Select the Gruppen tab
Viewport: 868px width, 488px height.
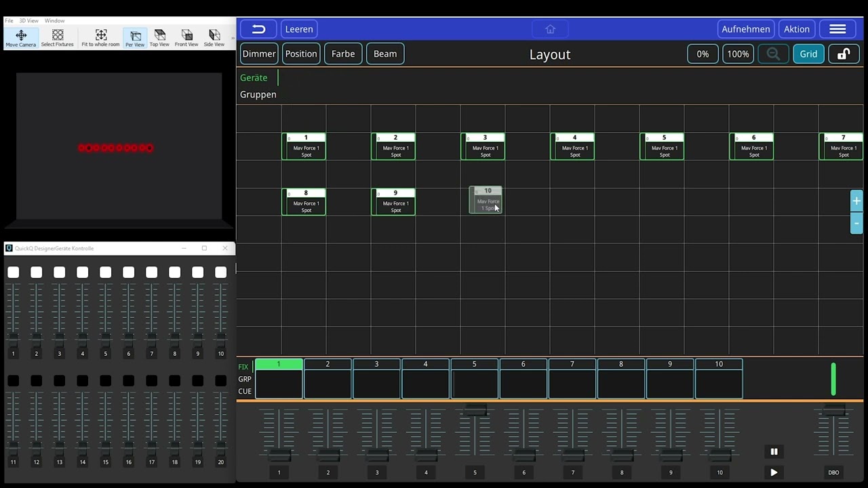[258, 95]
